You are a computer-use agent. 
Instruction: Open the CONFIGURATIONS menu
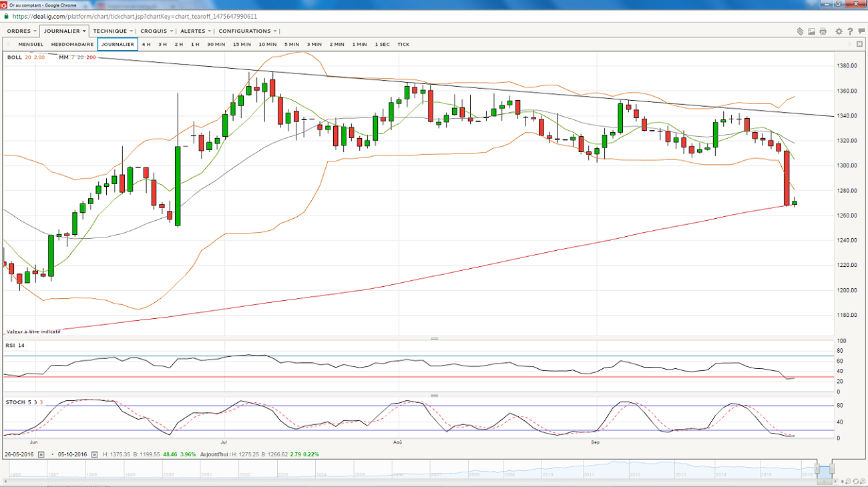[x=247, y=31]
